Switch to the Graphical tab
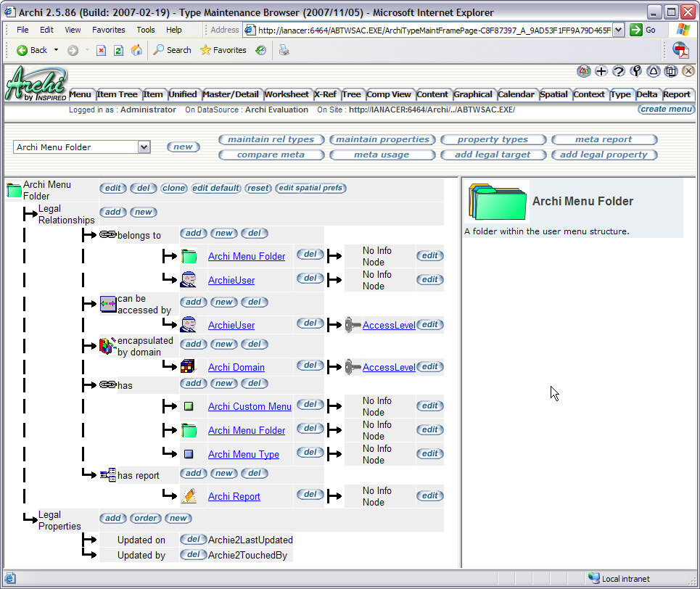Viewport: 700px width, 589px height. pos(473,94)
